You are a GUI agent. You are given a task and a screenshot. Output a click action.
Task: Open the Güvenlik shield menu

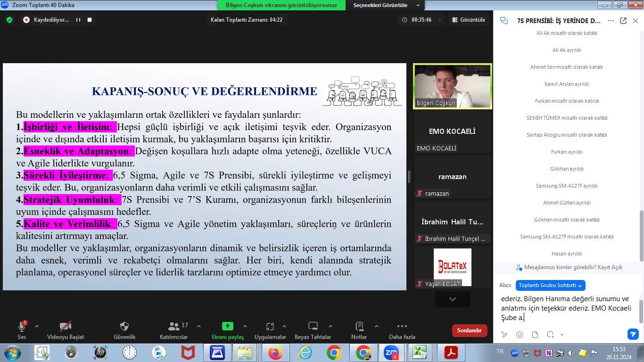pyautogui.click(x=124, y=330)
